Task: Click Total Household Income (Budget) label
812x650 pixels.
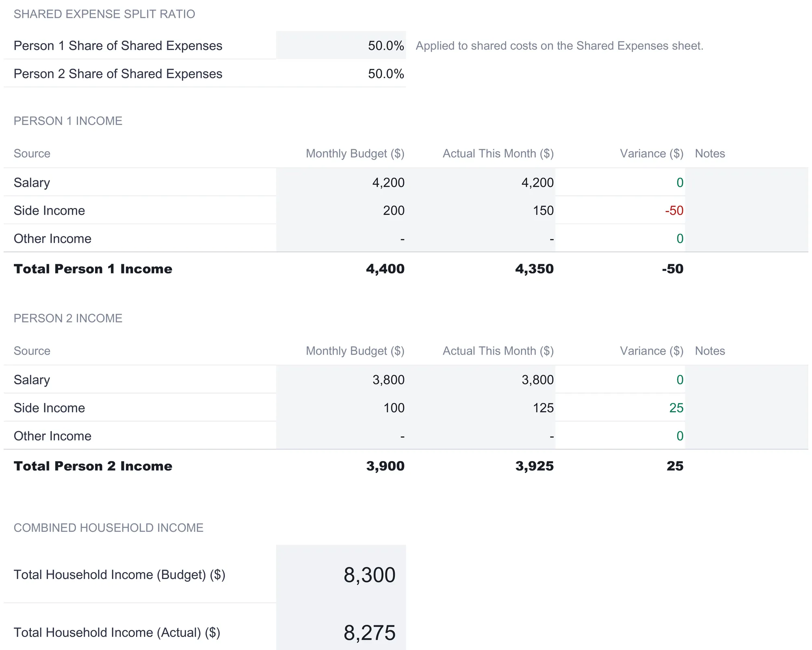Action: pyautogui.click(x=119, y=574)
